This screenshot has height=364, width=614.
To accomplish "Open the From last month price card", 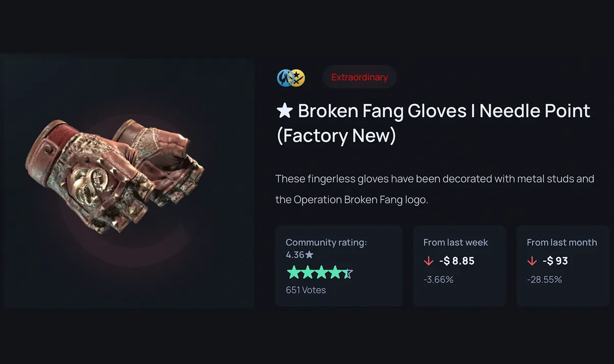I will [x=563, y=266].
